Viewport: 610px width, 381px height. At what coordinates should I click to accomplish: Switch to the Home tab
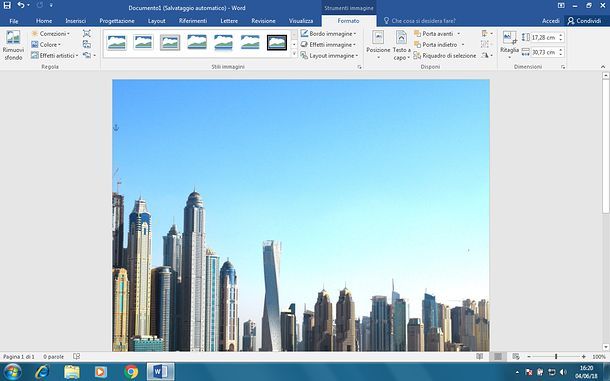click(x=44, y=21)
